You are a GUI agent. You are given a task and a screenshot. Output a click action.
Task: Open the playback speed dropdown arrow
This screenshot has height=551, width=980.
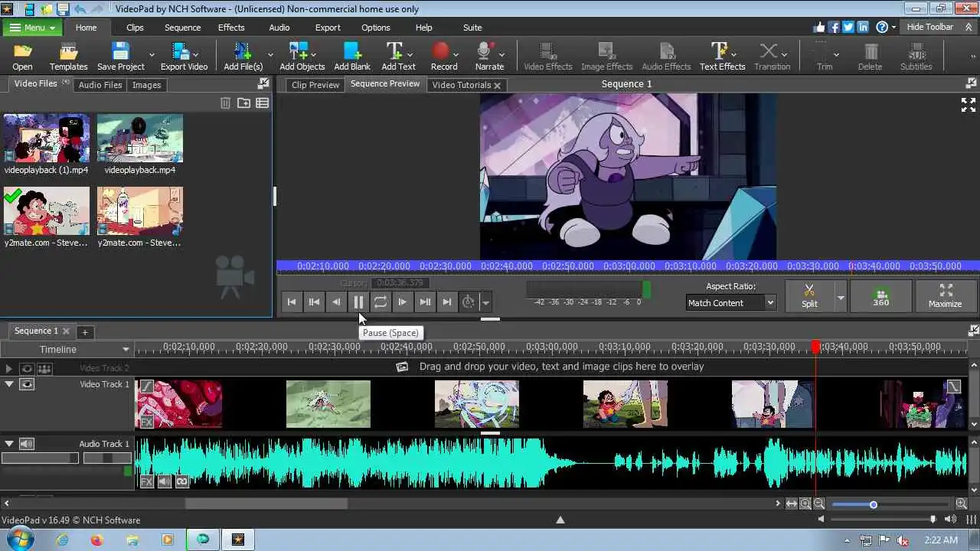[x=485, y=302]
